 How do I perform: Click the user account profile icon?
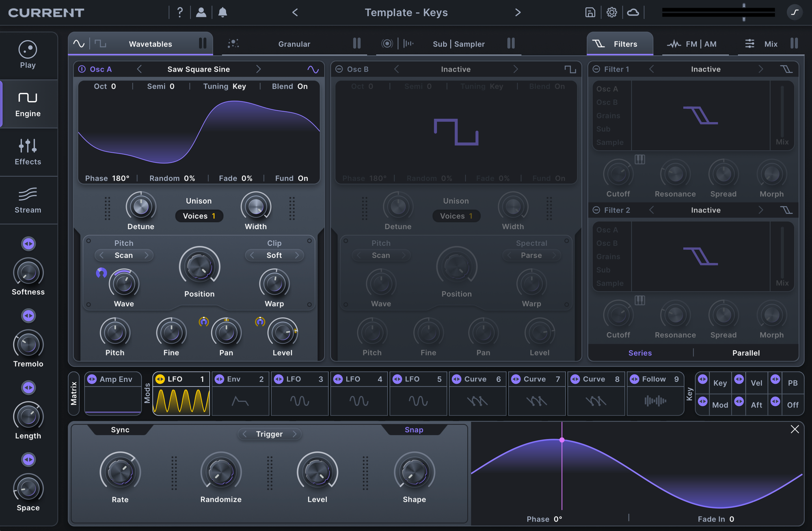pos(201,12)
